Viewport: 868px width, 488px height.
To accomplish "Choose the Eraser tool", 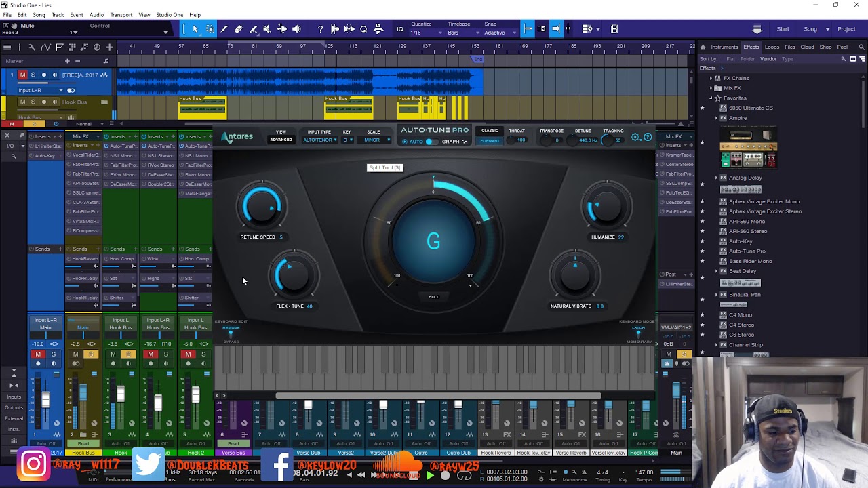I will (x=239, y=29).
